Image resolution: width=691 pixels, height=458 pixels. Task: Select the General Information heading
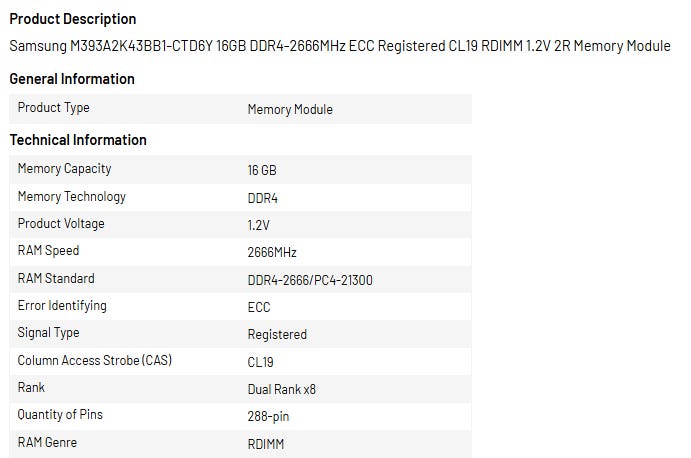pyautogui.click(x=72, y=79)
